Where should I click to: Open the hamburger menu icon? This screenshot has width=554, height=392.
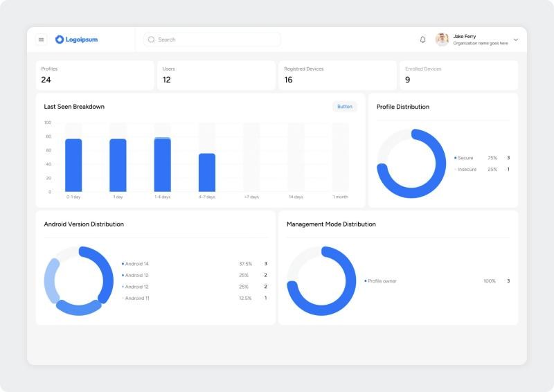[x=41, y=39]
